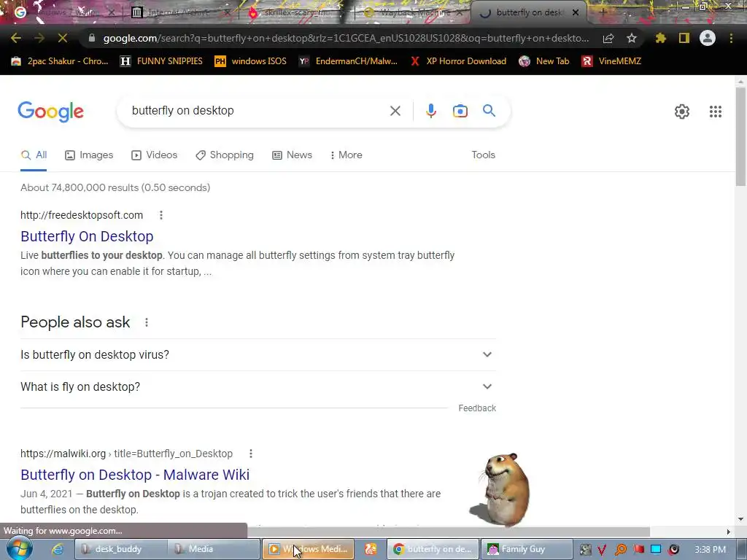Click the horizontal scrollbar right arrow
747x560 pixels.
[728, 532]
